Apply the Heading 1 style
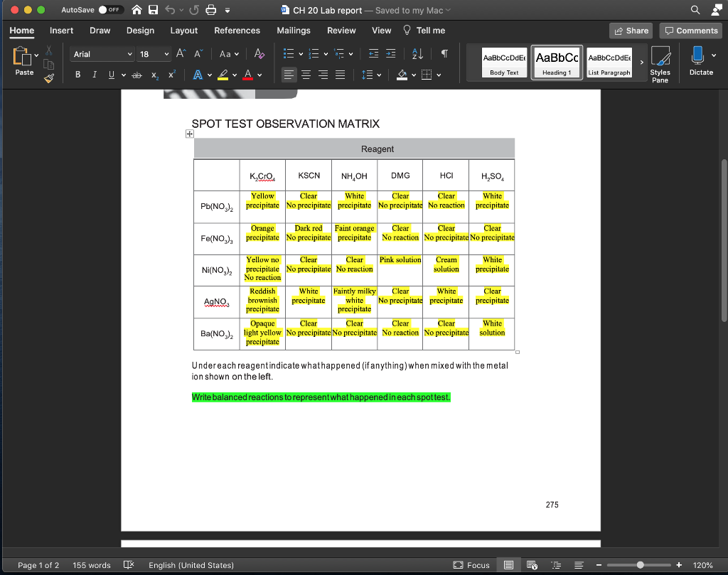The width and height of the screenshot is (728, 575). 556,62
